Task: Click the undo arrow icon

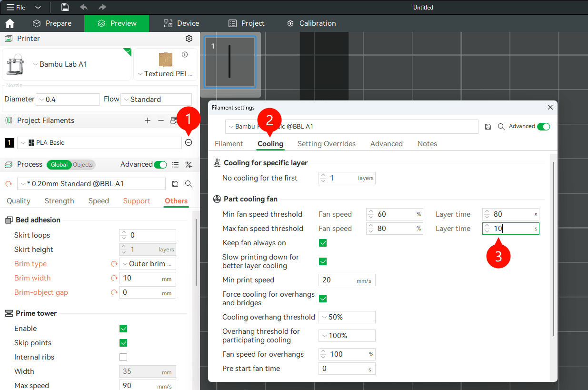Action: point(84,7)
